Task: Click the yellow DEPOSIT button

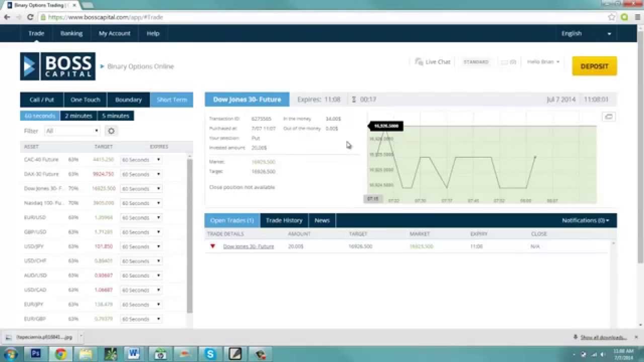Action: pyautogui.click(x=594, y=66)
